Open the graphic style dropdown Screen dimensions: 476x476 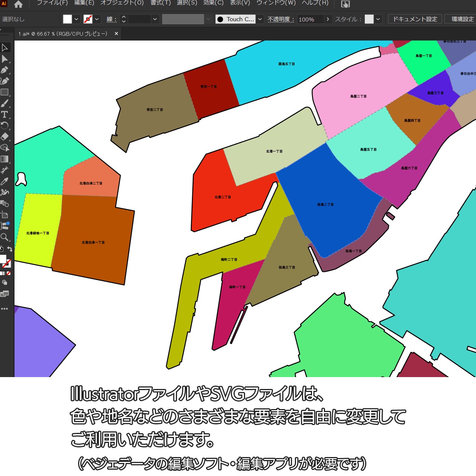[x=378, y=19]
